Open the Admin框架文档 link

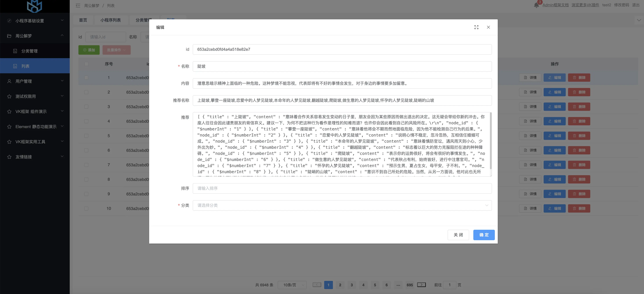coord(555,5)
